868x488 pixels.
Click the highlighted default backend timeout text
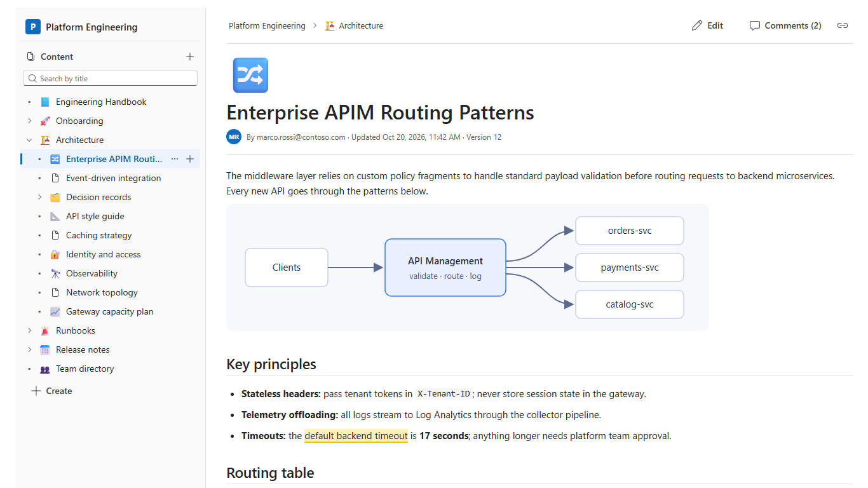(356, 436)
